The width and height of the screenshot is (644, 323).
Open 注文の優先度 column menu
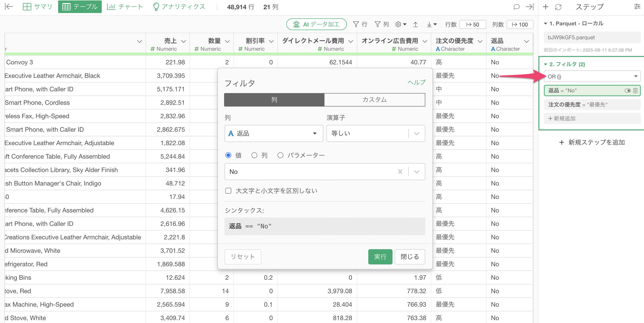tap(480, 41)
